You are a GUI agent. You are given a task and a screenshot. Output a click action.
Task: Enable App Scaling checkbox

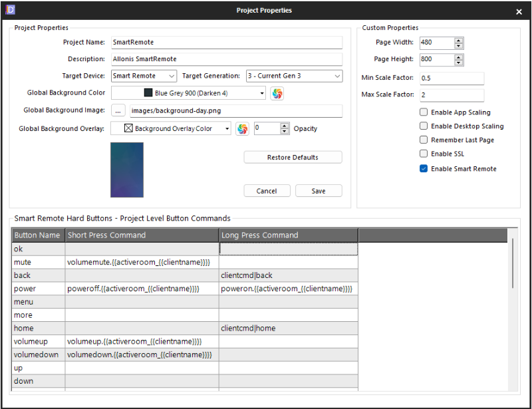click(424, 112)
